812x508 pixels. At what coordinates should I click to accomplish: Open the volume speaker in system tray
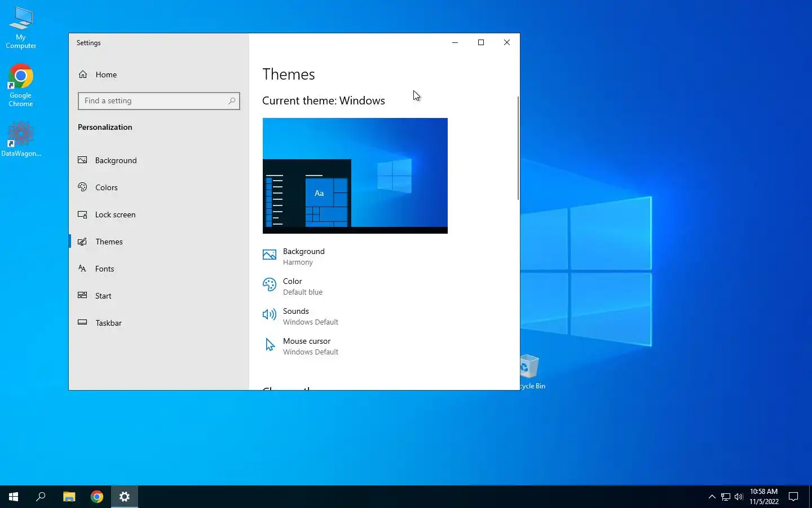(x=739, y=497)
